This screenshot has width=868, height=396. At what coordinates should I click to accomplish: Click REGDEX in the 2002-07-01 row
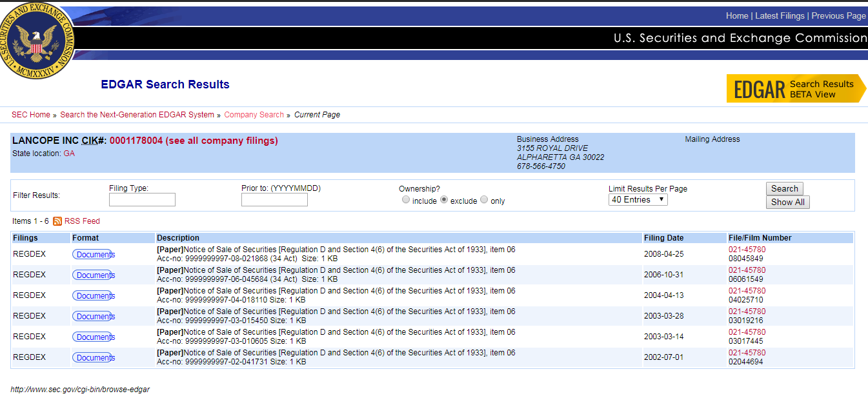[x=30, y=357]
